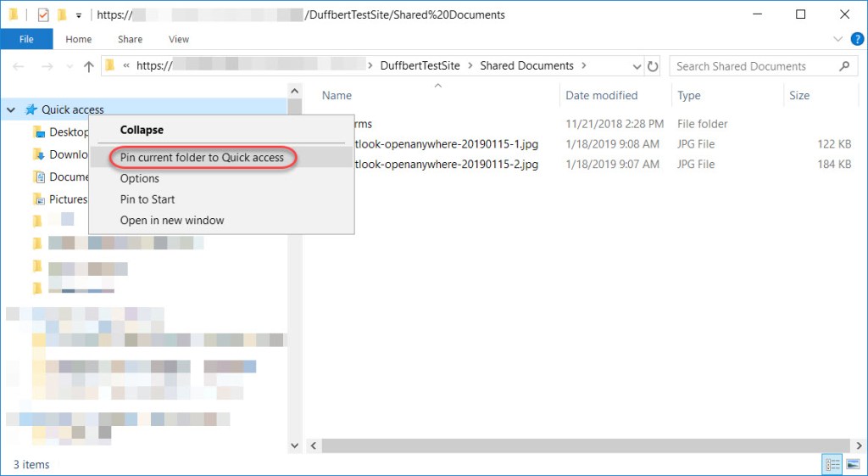Click the Desktop folder icon in navigation pane
This screenshot has height=476, width=868.
pyautogui.click(x=39, y=132)
